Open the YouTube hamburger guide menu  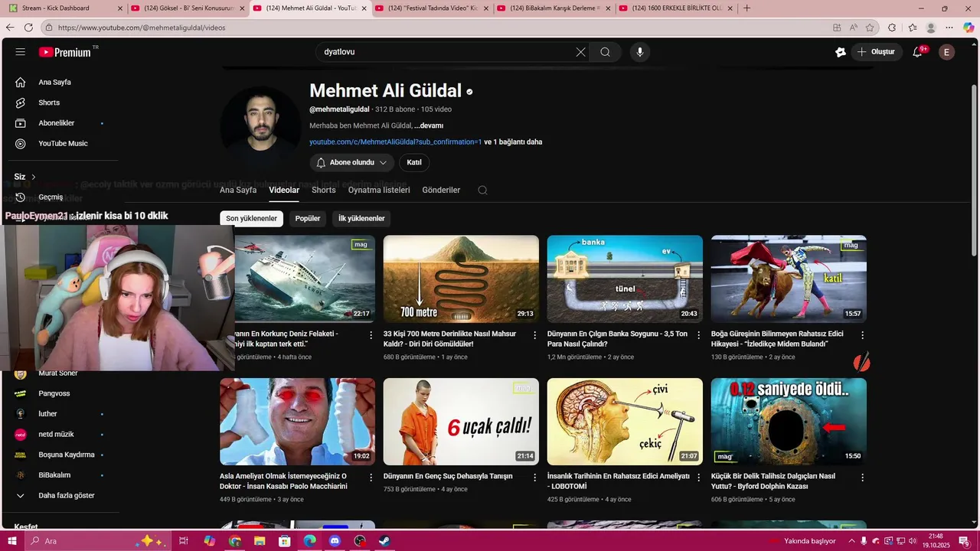21,52
